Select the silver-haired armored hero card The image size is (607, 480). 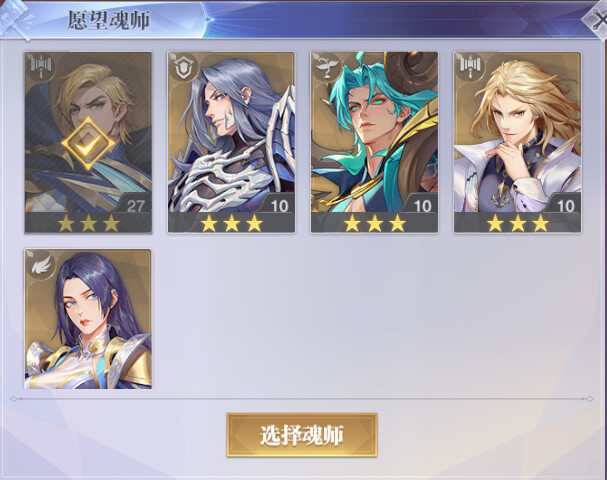[x=231, y=142]
